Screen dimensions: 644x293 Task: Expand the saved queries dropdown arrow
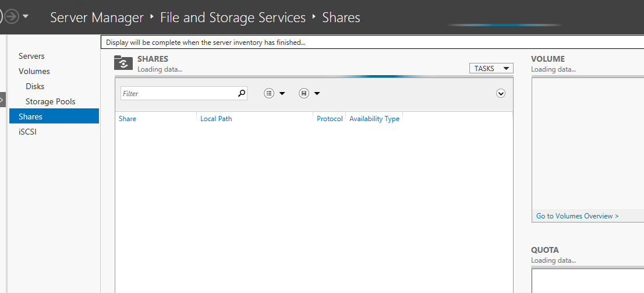pyautogui.click(x=317, y=94)
